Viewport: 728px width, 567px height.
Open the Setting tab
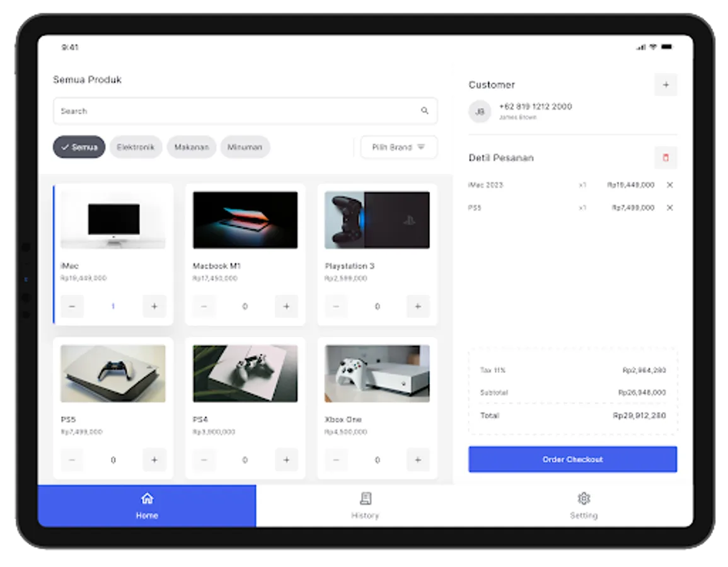584,506
